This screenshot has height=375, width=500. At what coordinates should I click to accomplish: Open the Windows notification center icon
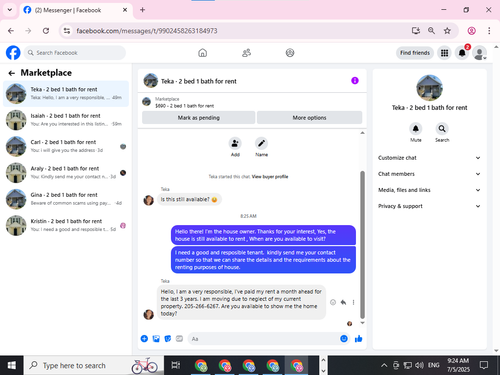(483, 365)
